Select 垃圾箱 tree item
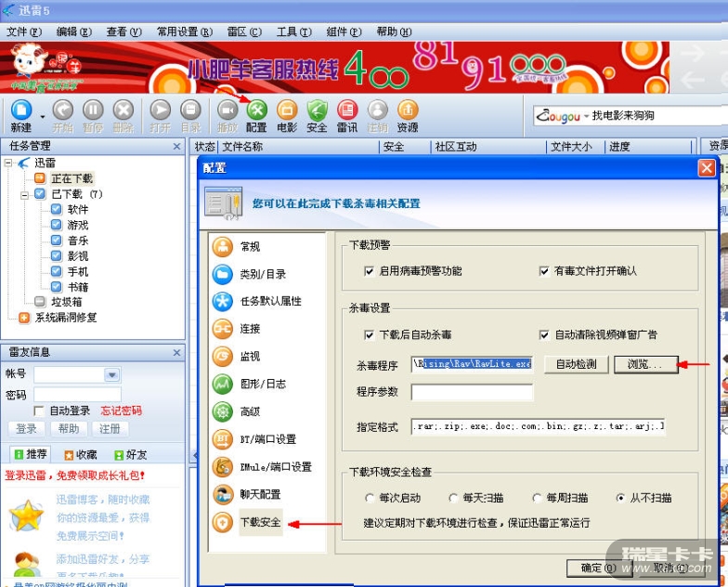The width and height of the screenshot is (728, 587). (x=67, y=303)
